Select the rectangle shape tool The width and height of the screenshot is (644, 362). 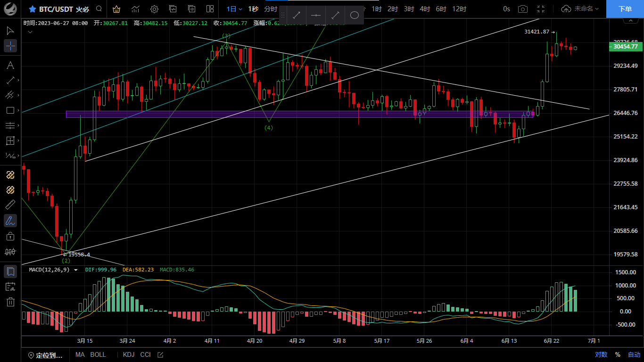pyautogui.click(x=10, y=110)
